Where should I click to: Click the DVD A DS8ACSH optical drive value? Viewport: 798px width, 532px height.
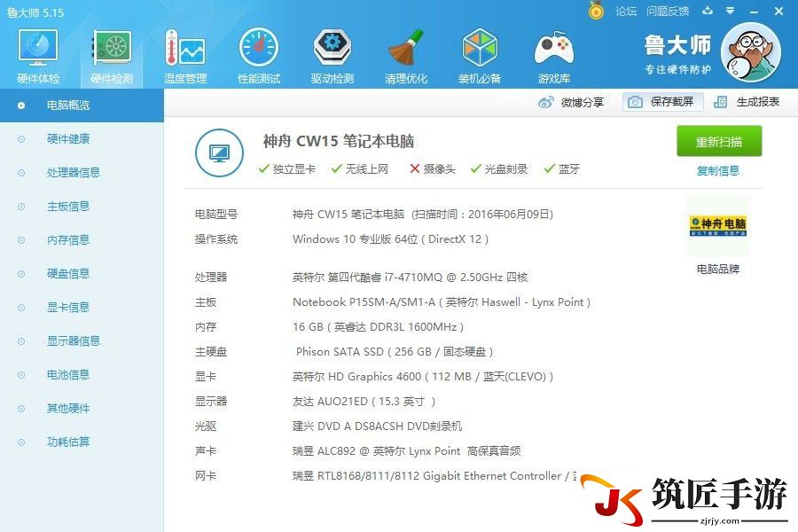[377, 426]
